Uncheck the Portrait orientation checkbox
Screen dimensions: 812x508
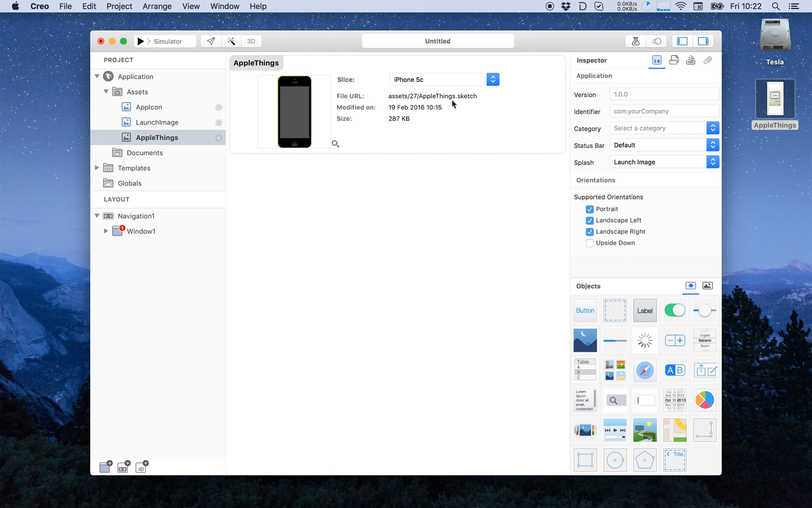coord(590,209)
